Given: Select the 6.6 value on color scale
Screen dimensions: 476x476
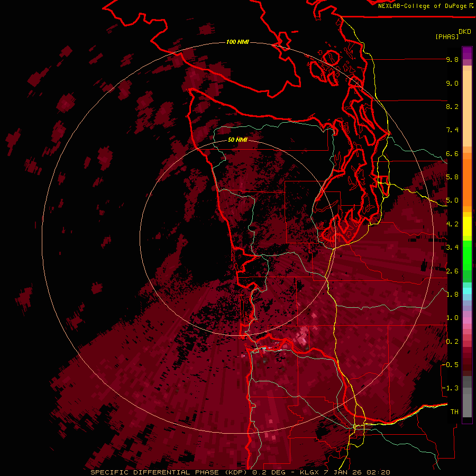Looking at the screenshot, I should [452, 154].
